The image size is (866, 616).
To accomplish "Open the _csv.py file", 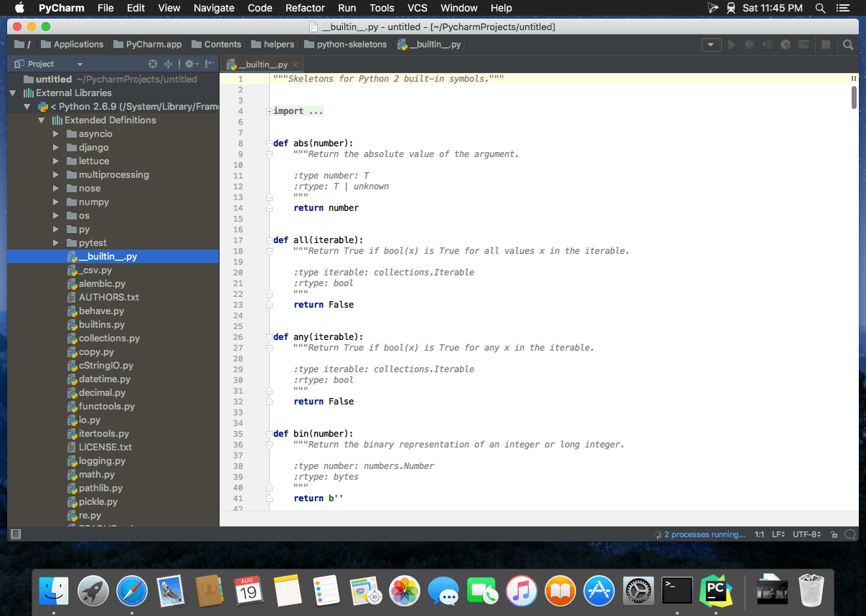I will [x=95, y=270].
